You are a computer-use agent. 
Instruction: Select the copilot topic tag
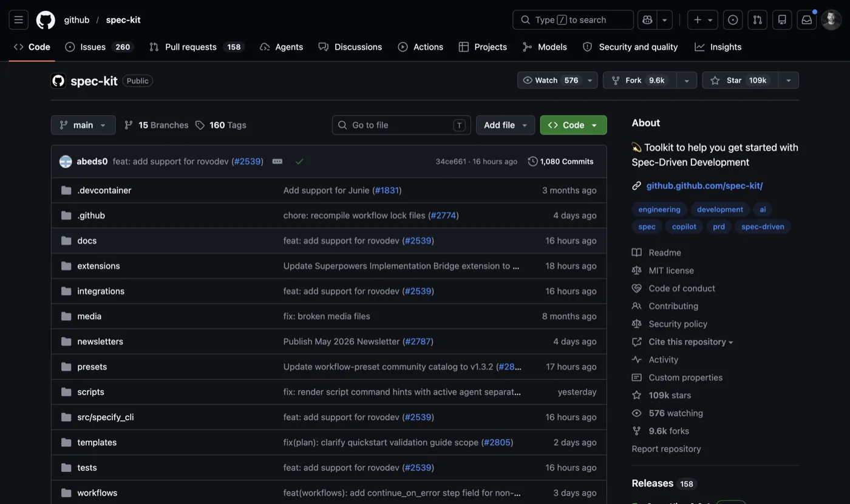pyautogui.click(x=684, y=226)
